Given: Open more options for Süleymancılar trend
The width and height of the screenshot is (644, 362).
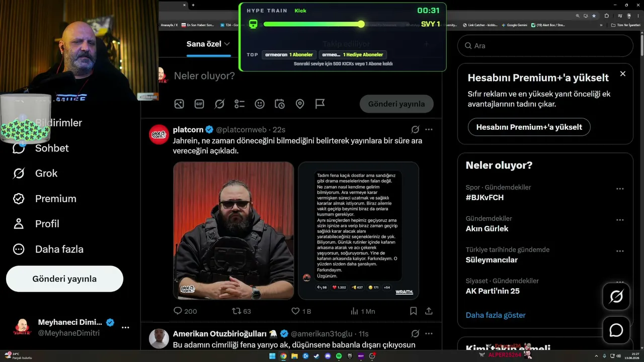Looking at the screenshot, I should (620, 251).
